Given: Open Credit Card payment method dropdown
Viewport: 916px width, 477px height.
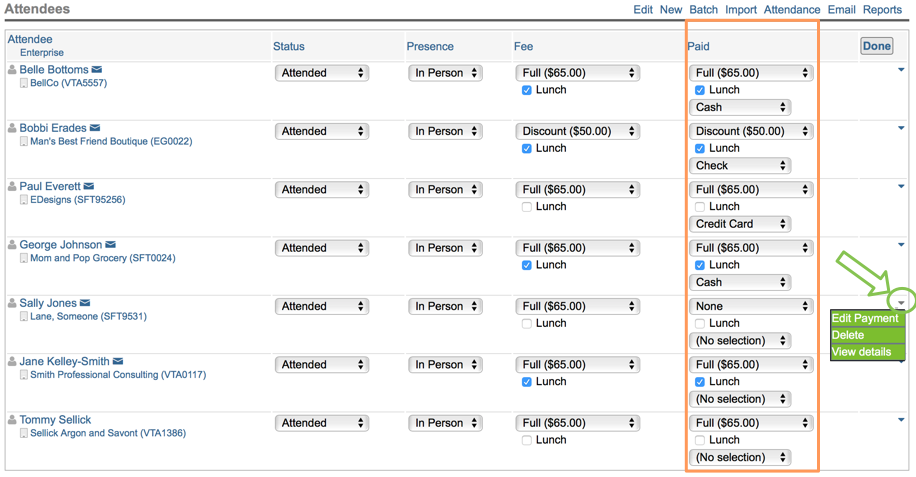Looking at the screenshot, I should 740,224.
